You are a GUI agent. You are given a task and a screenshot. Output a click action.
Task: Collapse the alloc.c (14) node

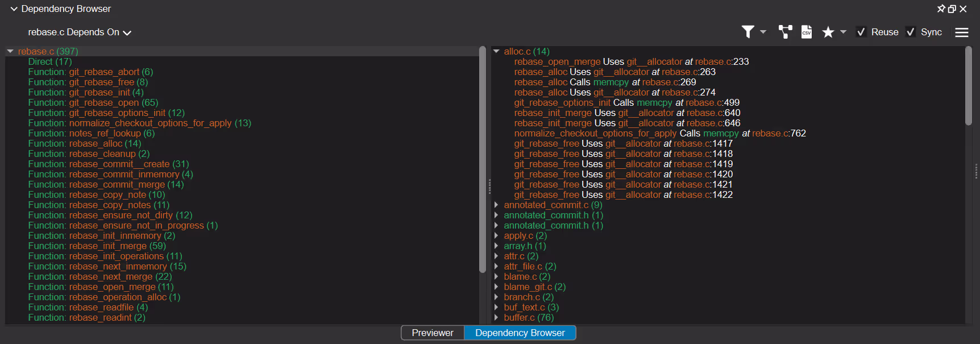coord(496,51)
